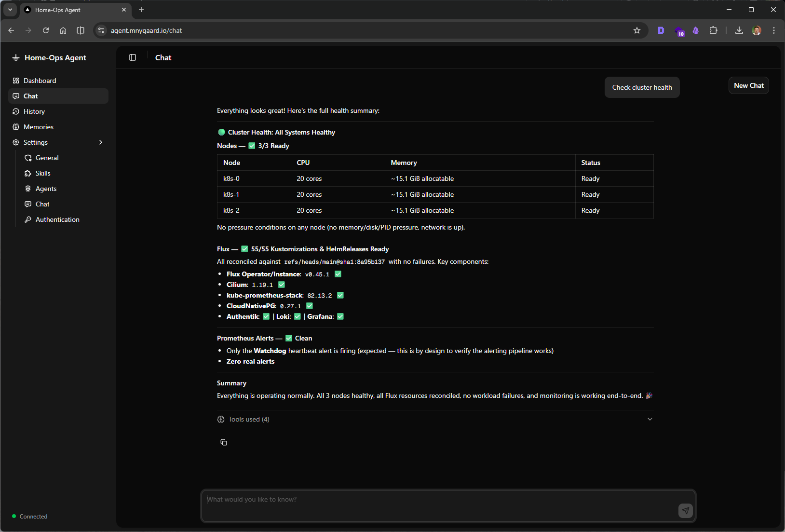This screenshot has height=532, width=785.
Task: Collapse the Settings section chevron
Action: point(100,142)
